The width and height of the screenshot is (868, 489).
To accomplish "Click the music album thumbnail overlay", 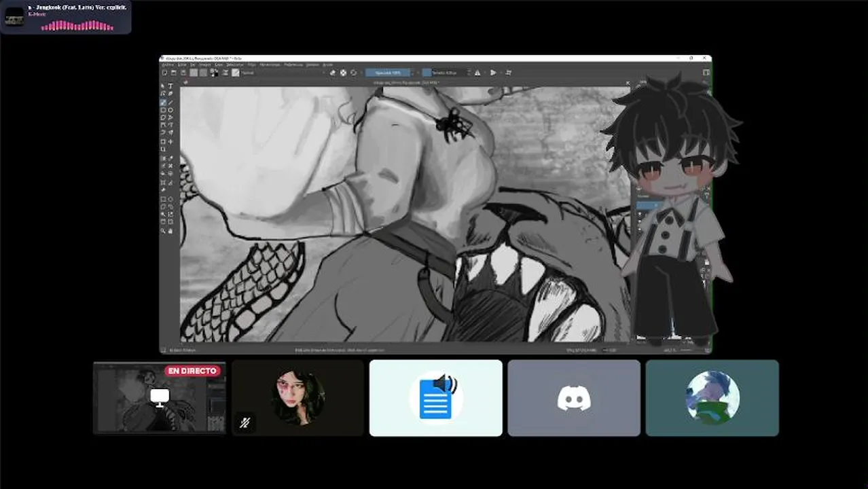I will point(14,16).
